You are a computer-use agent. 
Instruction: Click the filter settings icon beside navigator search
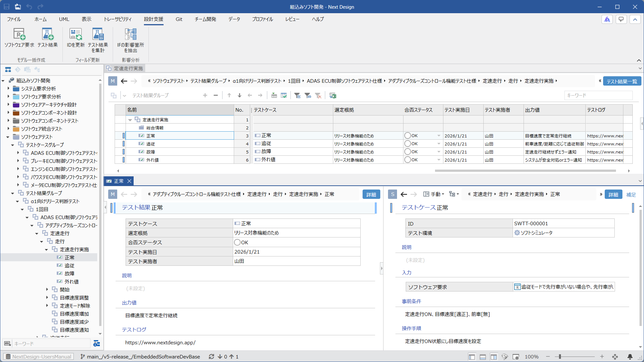[97, 344]
